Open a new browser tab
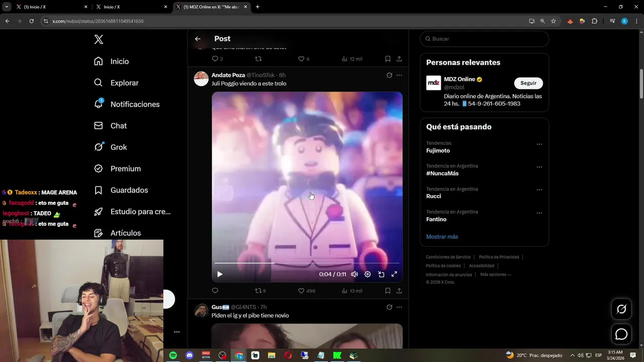 (258, 7)
